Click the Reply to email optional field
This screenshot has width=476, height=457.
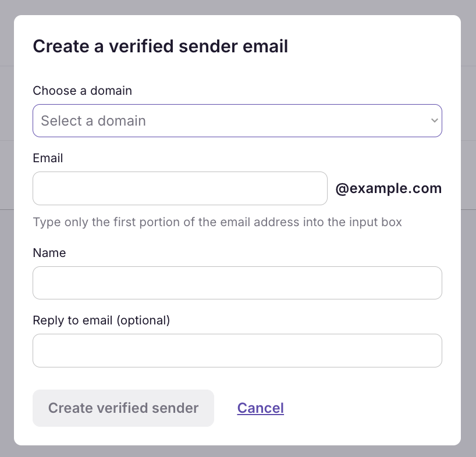pyautogui.click(x=237, y=351)
